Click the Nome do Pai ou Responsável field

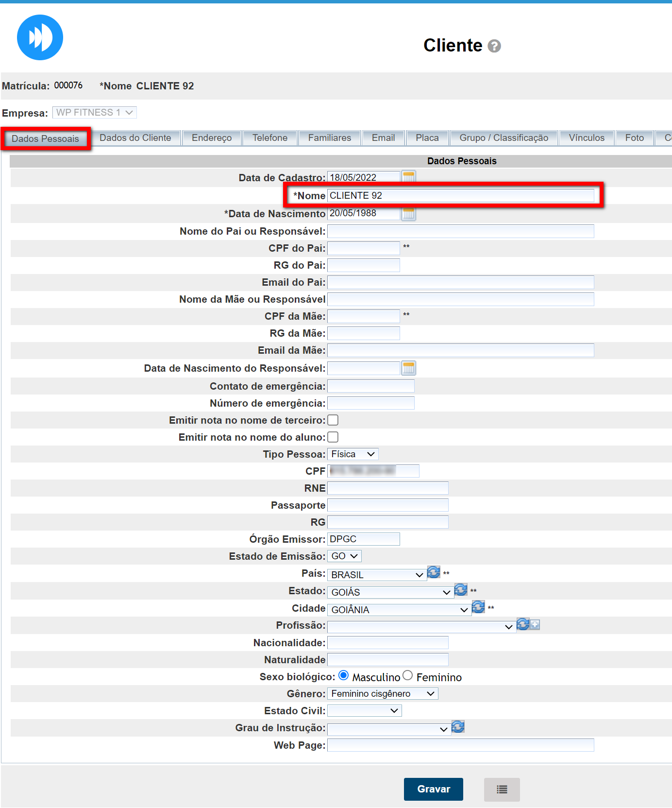pos(460,231)
